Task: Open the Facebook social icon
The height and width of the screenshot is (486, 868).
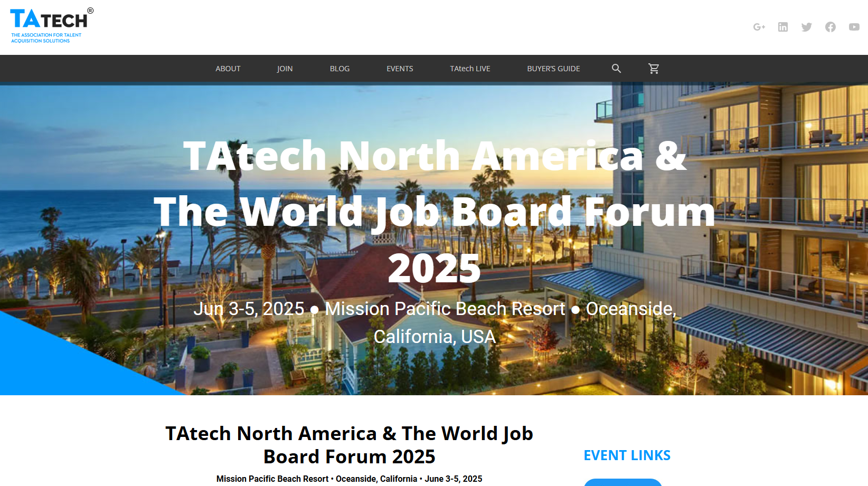Action: [x=831, y=26]
